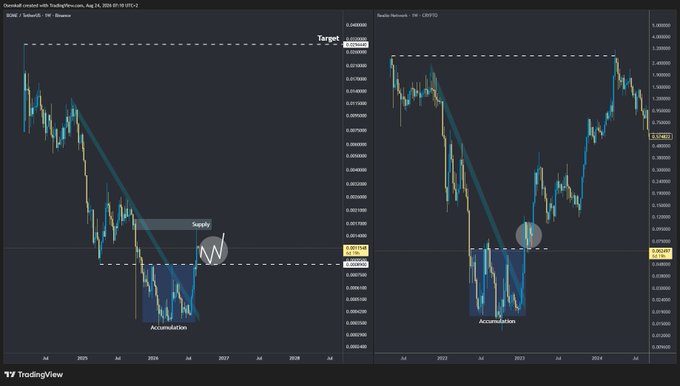Screen dimensions: 680x386
Task: Click the 2024 label on right time axis
Action: pyautogui.click(x=597, y=358)
